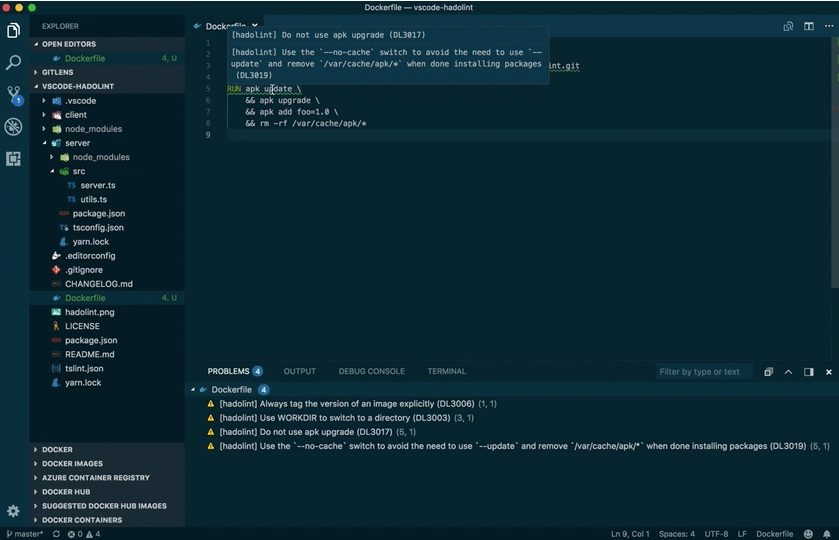The image size is (839, 540).
Task: Open Source Control view with badge
Action: coord(13,95)
